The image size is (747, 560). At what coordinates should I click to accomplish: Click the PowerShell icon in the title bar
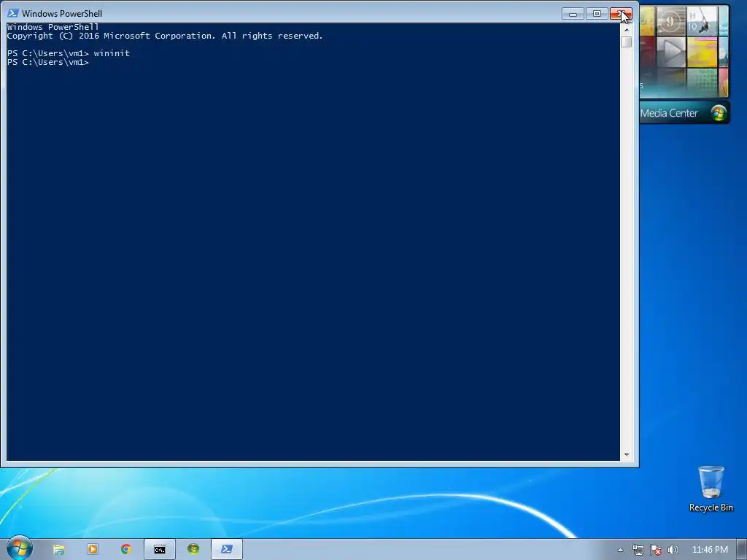[x=13, y=13]
